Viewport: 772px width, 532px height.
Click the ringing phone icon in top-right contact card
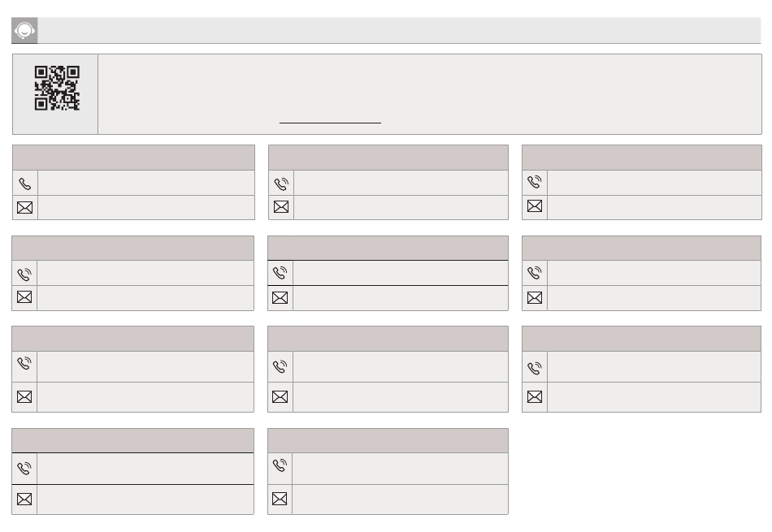pyautogui.click(x=535, y=182)
